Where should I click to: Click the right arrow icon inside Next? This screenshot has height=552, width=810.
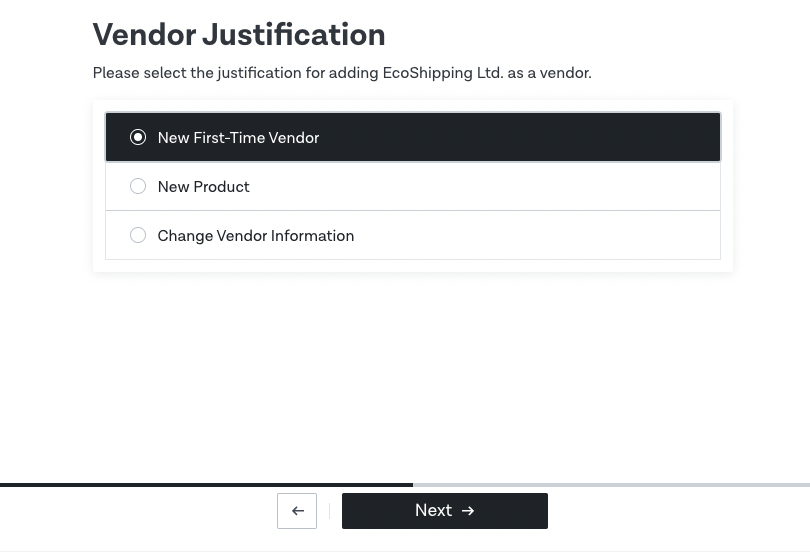click(468, 511)
